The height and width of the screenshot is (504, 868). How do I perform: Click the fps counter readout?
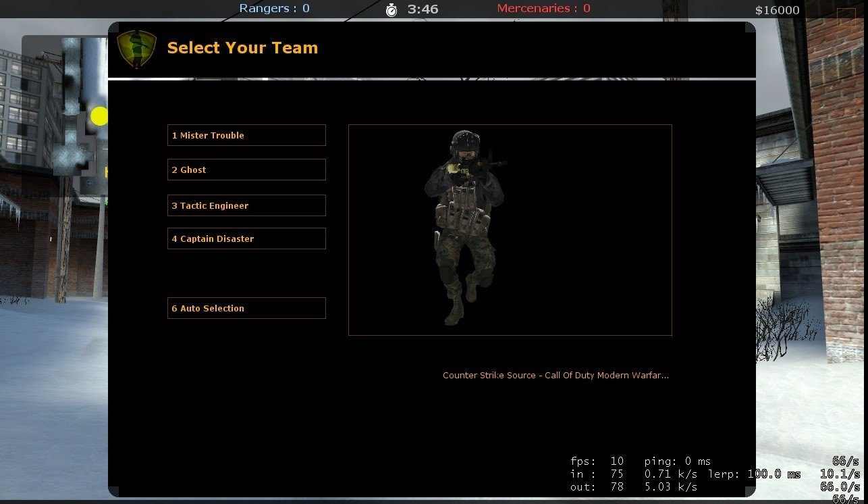pyautogui.click(x=597, y=461)
